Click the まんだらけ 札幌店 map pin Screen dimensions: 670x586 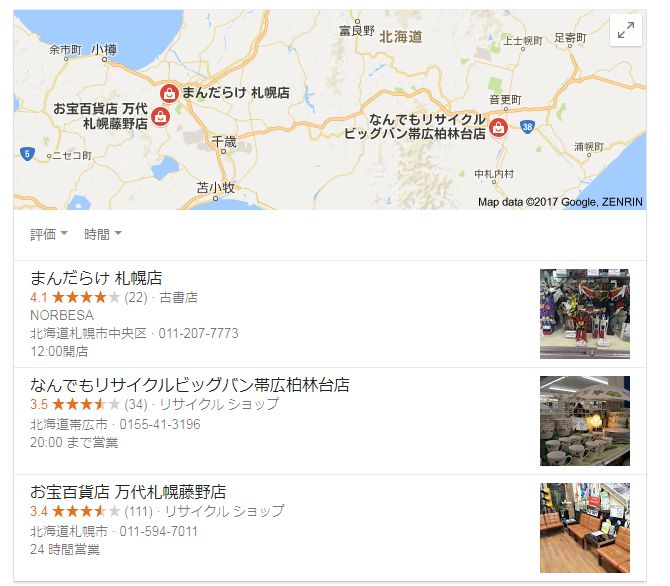point(169,93)
